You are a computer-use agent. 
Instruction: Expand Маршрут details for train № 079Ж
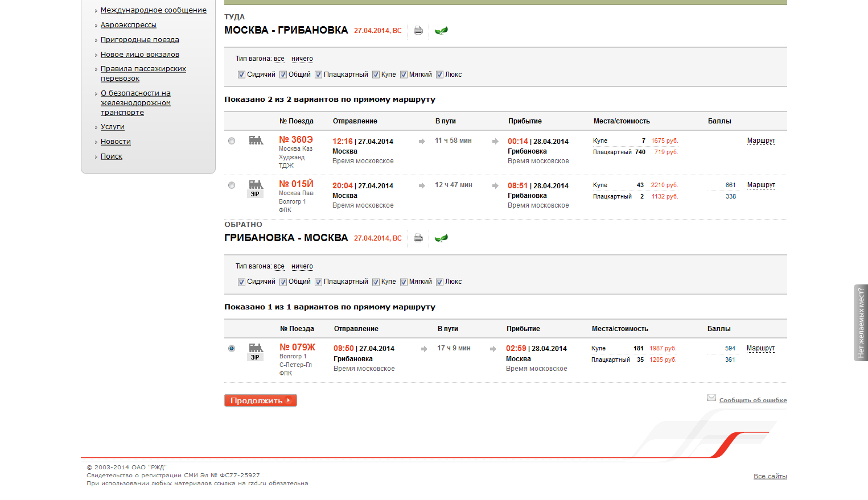point(760,348)
